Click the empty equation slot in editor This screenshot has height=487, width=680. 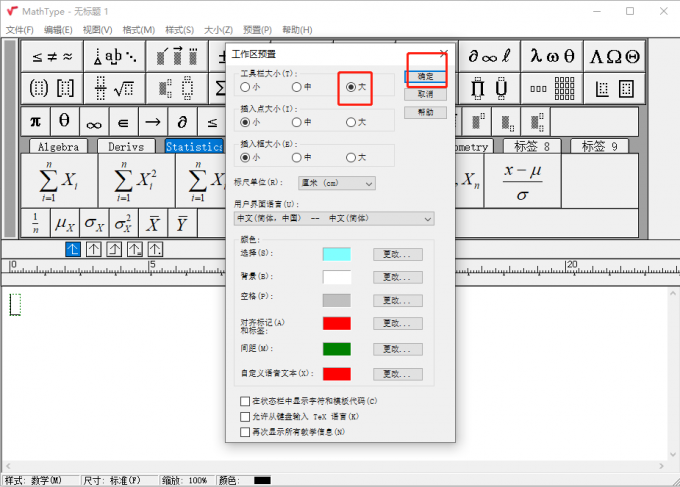click(x=15, y=304)
